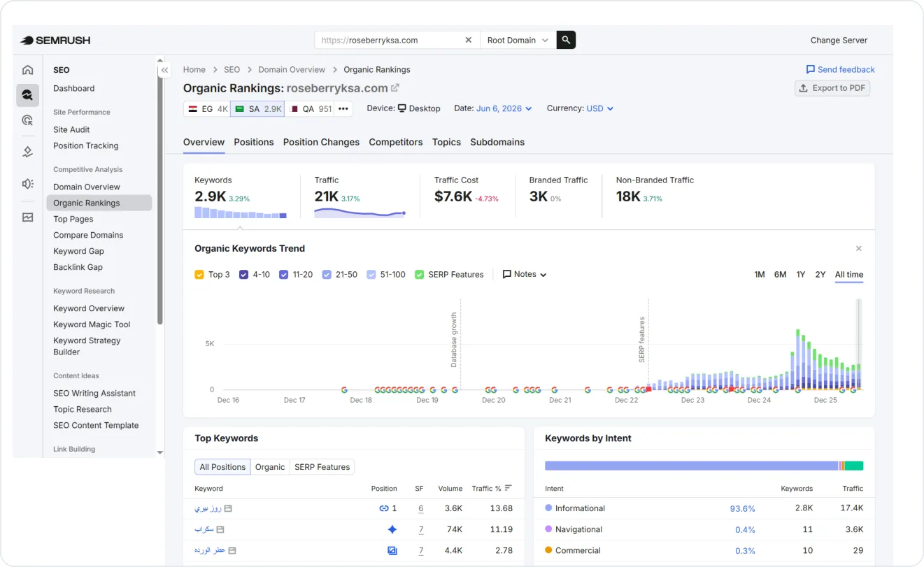Open the Notes dropdown

point(525,275)
